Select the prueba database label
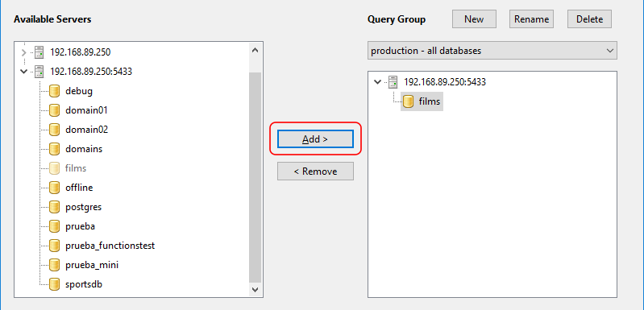Screen dimensions: 644x310 (x=80, y=226)
